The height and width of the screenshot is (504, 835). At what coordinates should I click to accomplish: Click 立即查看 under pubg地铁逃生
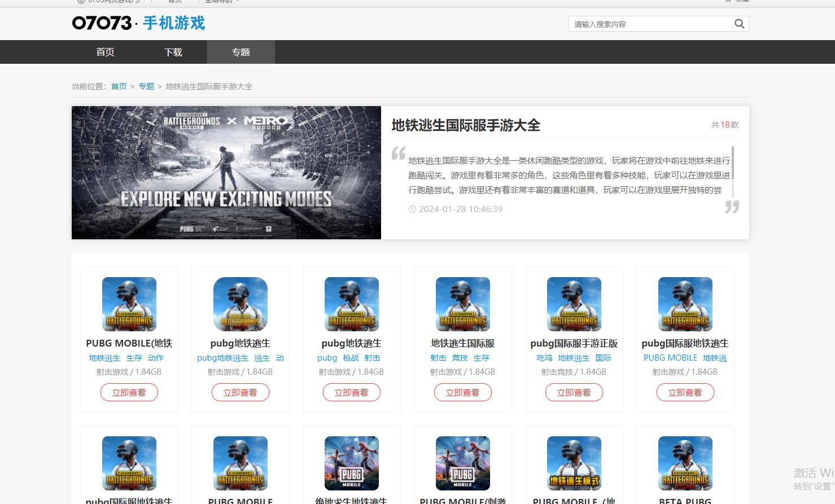click(241, 392)
